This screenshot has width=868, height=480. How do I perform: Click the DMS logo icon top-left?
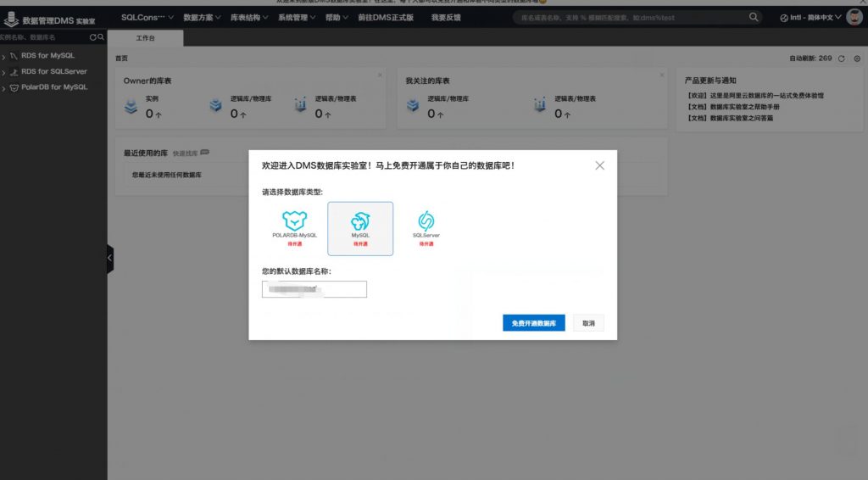[11, 19]
